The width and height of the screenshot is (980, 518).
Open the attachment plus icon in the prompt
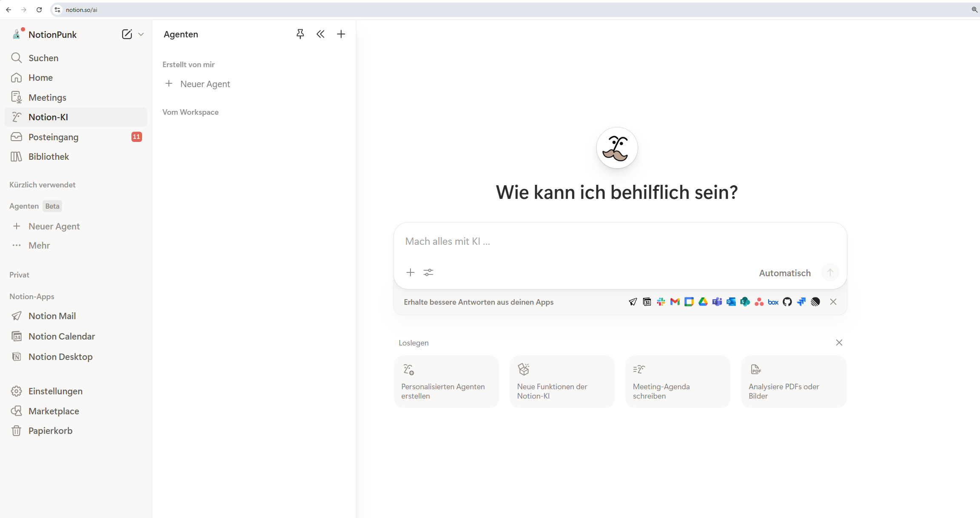(x=410, y=272)
